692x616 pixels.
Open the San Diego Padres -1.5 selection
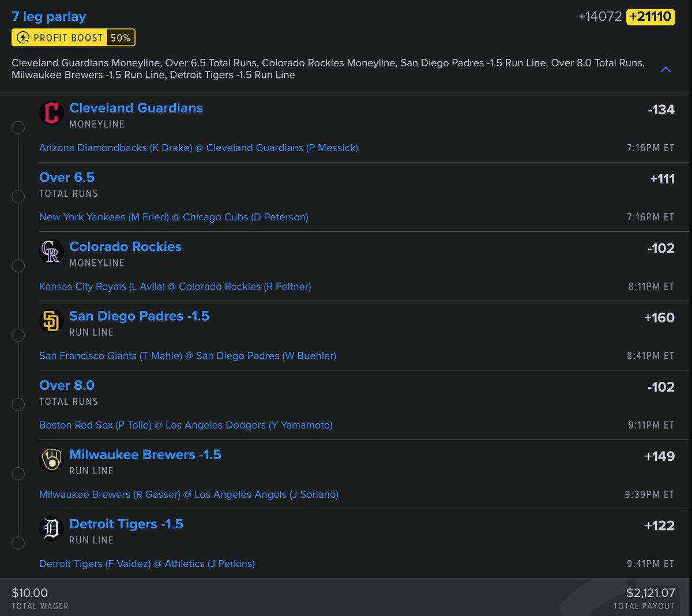[139, 316]
